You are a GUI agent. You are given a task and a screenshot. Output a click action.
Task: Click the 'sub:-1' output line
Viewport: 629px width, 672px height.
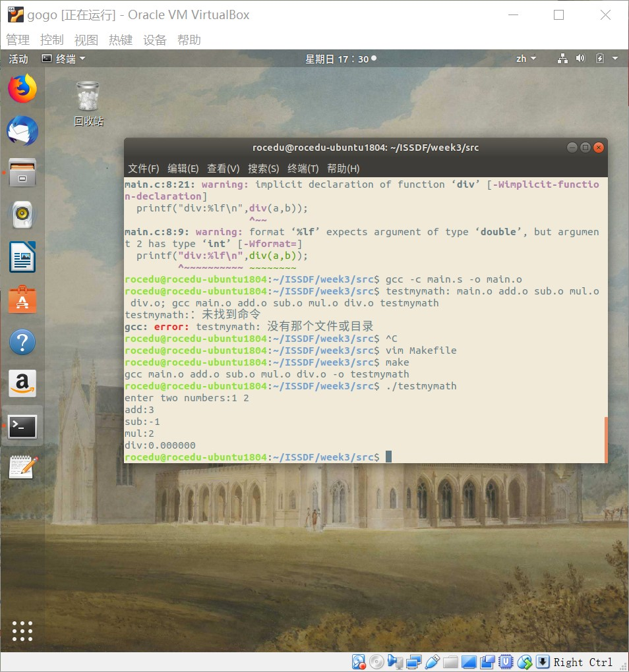point(142,422)
